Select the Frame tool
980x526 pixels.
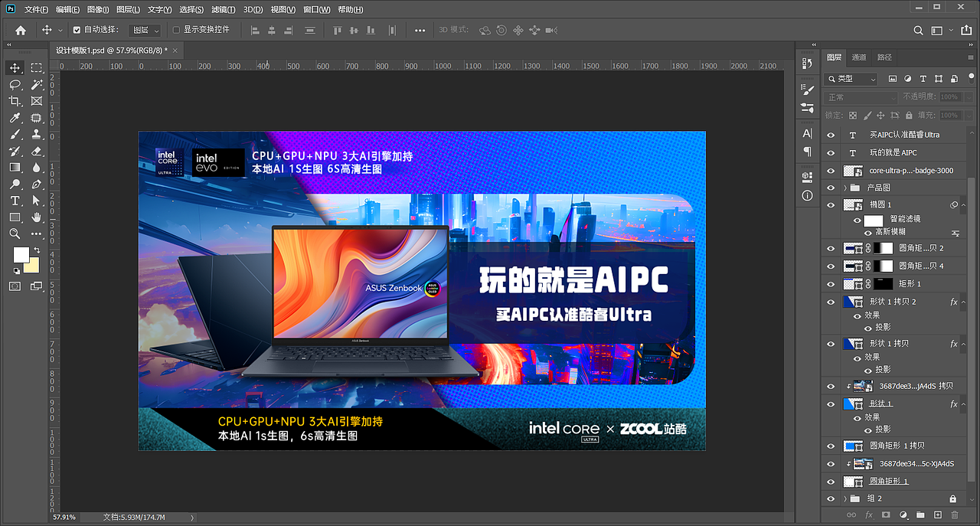pos(36,101)
